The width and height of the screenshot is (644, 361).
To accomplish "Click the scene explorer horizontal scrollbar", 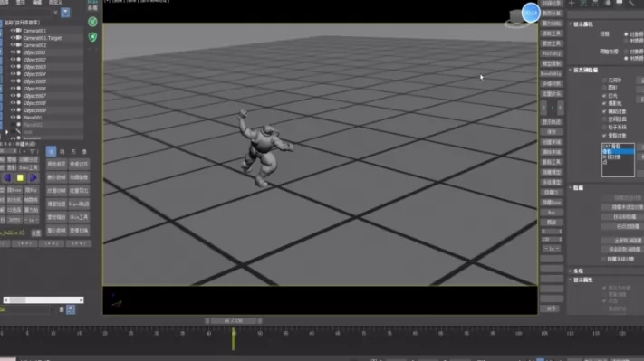I will point(43,299).
